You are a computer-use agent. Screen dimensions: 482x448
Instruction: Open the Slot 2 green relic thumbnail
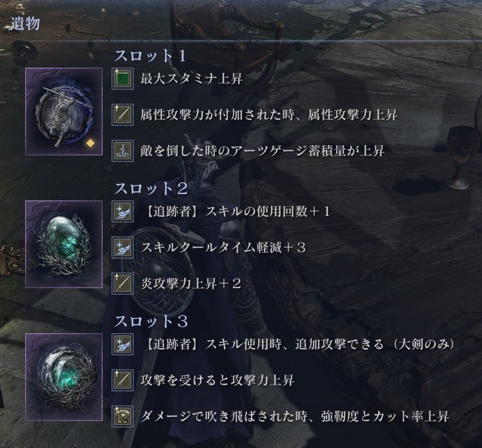64,244
